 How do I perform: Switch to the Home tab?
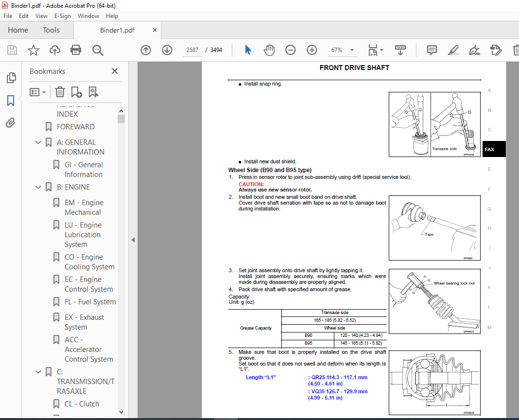[18, 30]
